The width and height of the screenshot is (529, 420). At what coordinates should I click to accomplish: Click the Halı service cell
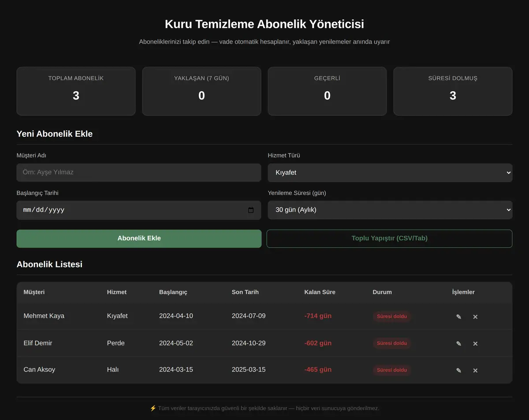(113, 369)
